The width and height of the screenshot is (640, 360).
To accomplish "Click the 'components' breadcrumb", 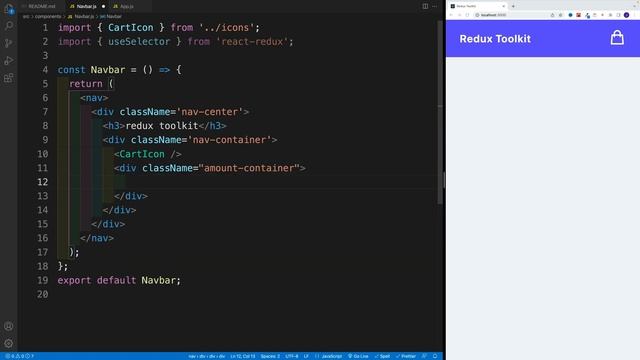I will [48, 17].
